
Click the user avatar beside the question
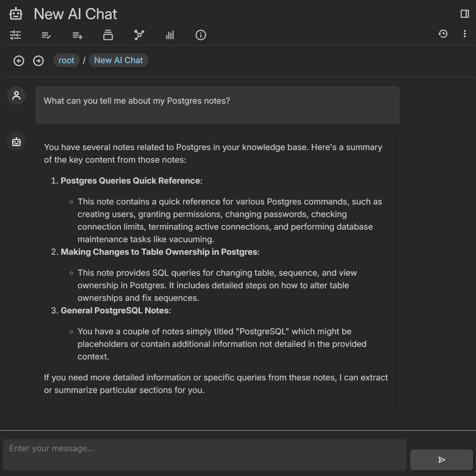tap(16, 96)
